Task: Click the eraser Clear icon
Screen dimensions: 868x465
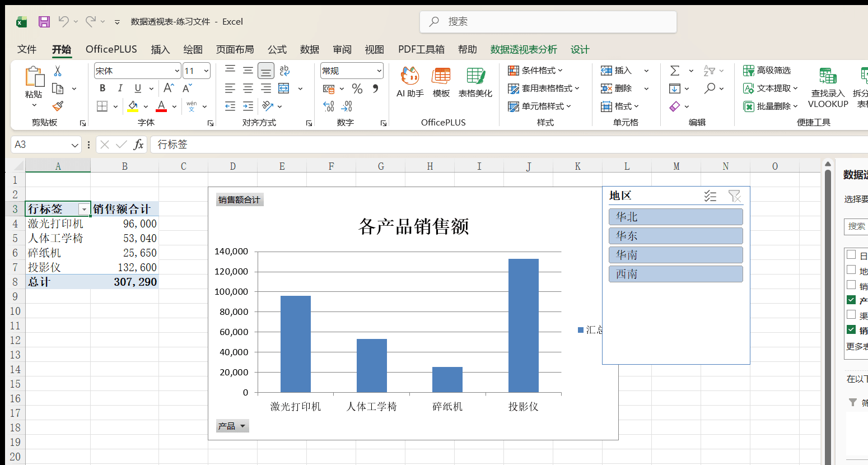Action: point(675,106)
